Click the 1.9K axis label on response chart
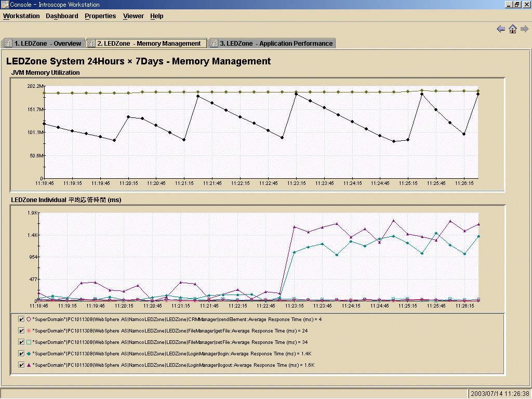 coord(33,212)
